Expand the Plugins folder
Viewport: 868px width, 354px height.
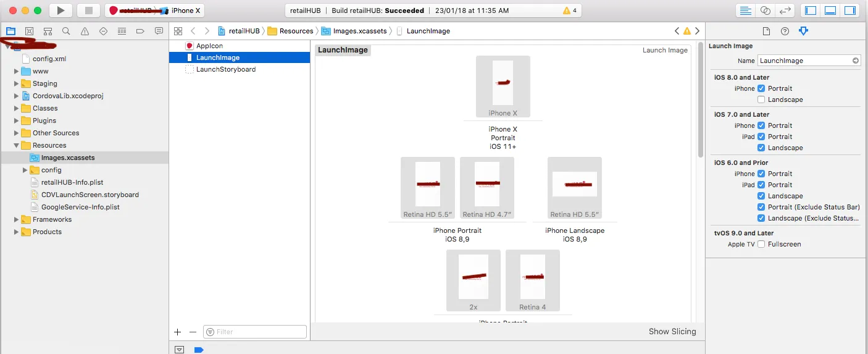[x=17, y=120]
